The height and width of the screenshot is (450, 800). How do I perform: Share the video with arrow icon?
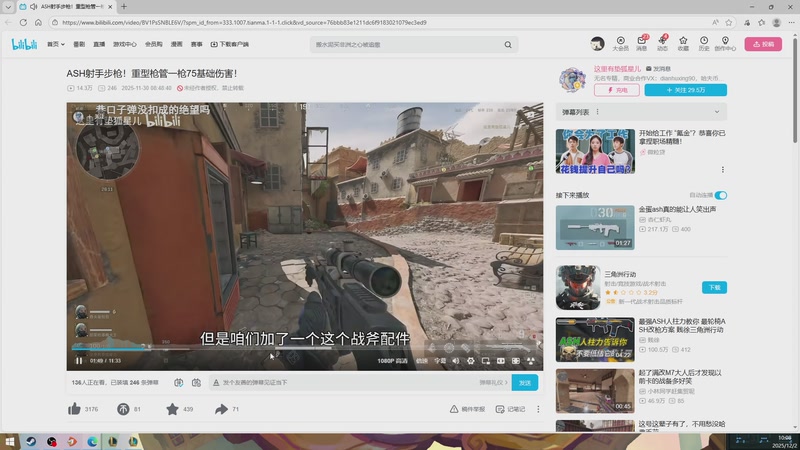[x=221, y=409]
